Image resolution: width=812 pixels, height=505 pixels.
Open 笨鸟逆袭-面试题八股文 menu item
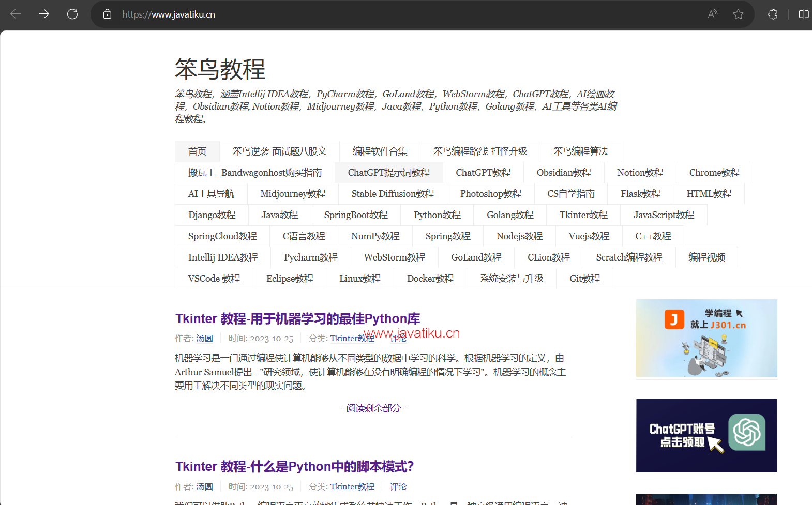pyautogui.click(x=279, y=151)
